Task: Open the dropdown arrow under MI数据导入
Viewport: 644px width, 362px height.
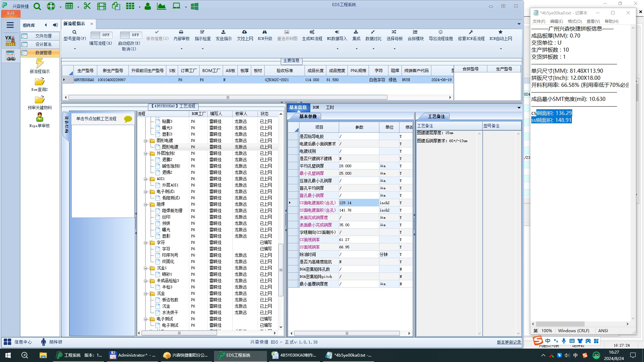Action: (x=337, y=49)
